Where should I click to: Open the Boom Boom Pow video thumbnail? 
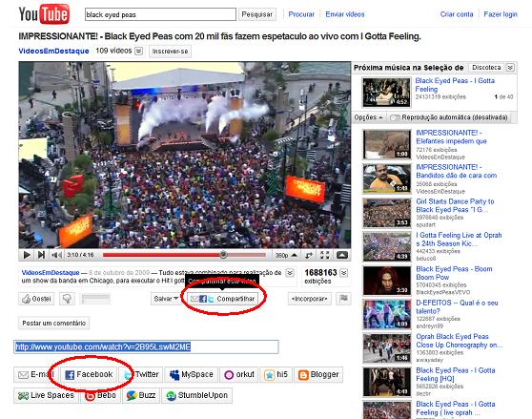[x=387, y=281]
